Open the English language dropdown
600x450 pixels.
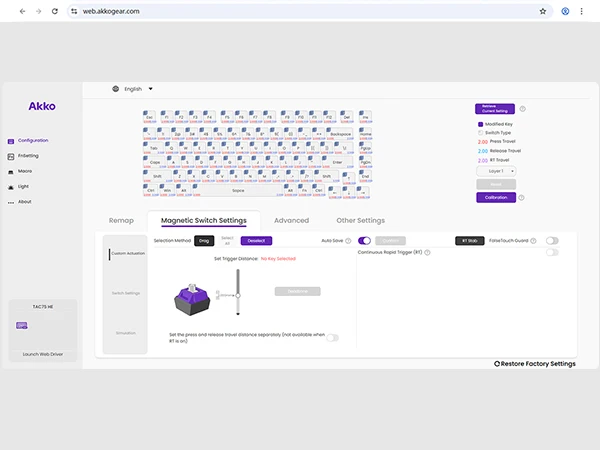138,89
